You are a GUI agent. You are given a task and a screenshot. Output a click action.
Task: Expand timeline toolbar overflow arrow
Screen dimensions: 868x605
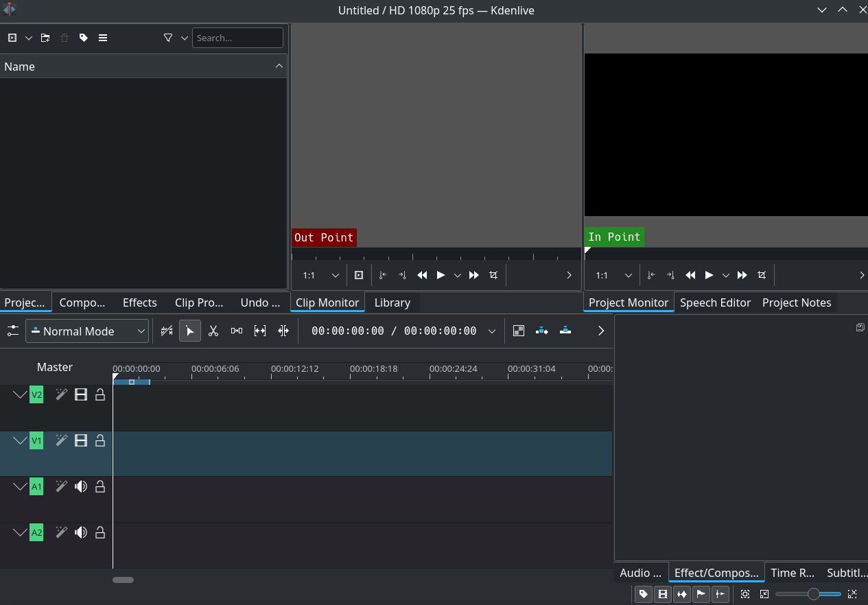click(x=601, y=331)
